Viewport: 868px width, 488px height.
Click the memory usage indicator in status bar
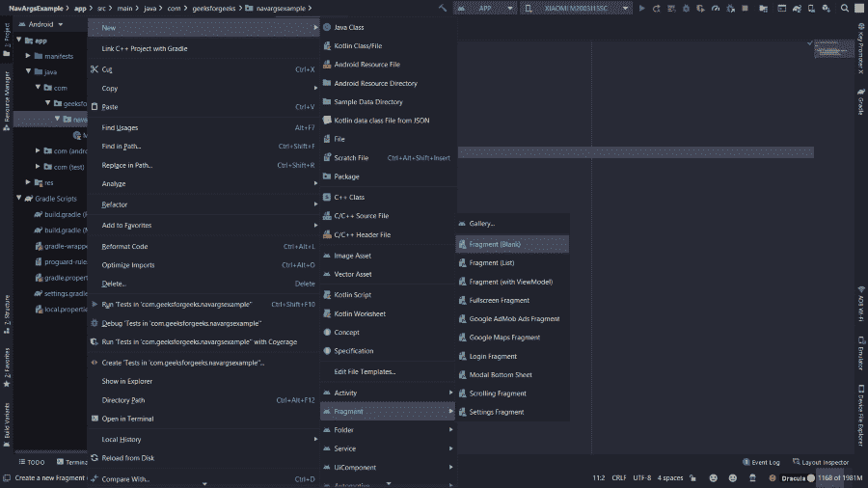tap(839, 477)
